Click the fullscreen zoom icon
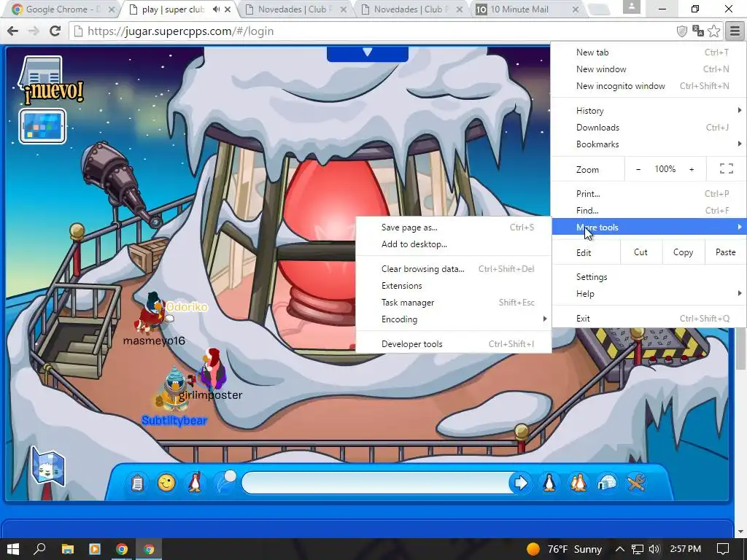 [x=726, y=168]
